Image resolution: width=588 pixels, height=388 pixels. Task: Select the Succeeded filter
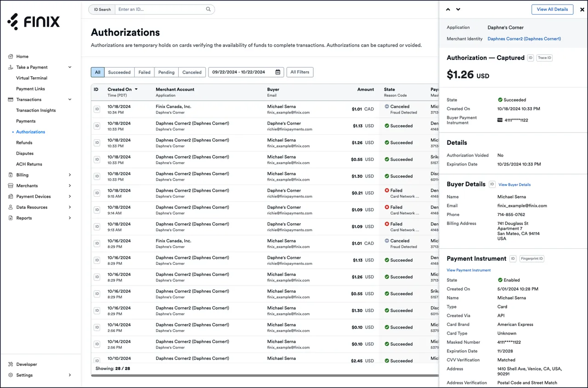[x=119, y=72]
